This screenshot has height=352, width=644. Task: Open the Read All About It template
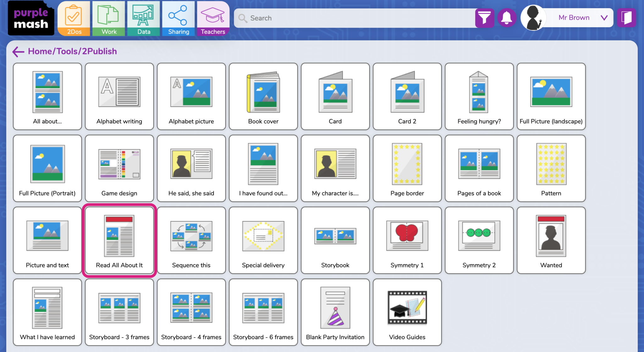(x=119, y=240)
